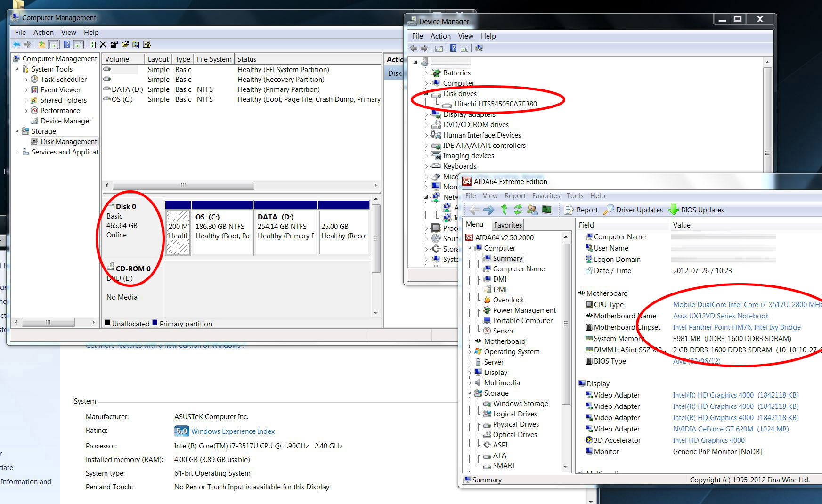Expand Services and Applications node

17,152
